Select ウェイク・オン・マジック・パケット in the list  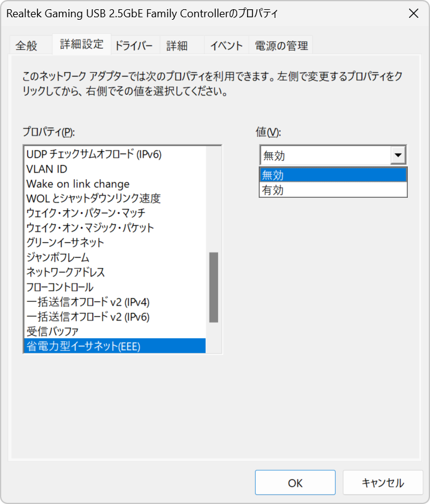[90, 228]
